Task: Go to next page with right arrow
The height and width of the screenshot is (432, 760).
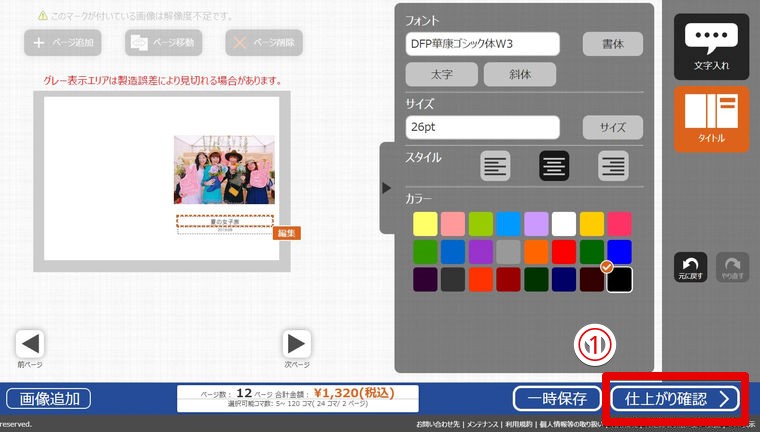Action: 296,345
